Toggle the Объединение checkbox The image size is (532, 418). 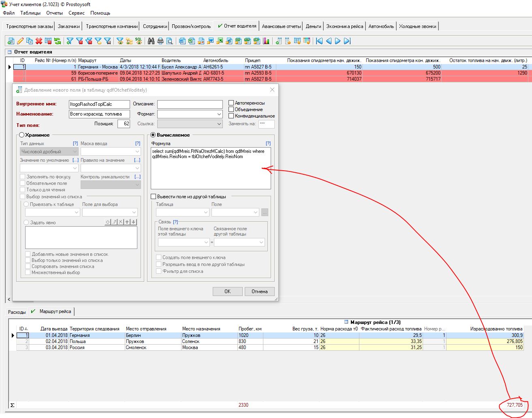pyautogui.click(x=231, y=109)
